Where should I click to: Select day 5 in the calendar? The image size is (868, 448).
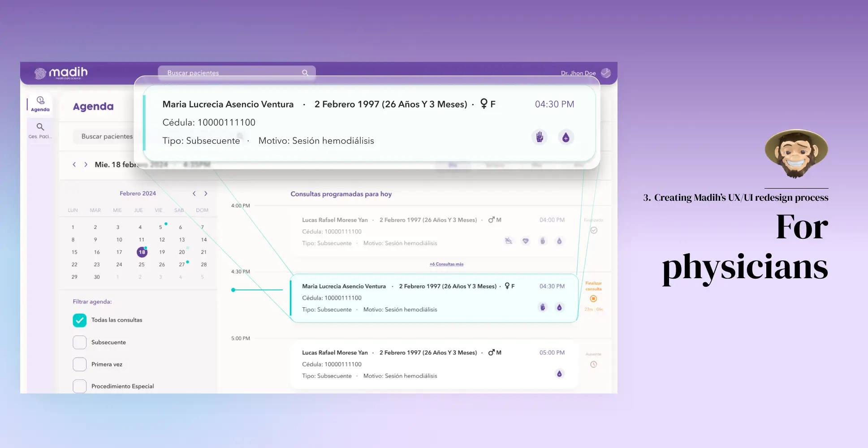[x=160, y=227]
